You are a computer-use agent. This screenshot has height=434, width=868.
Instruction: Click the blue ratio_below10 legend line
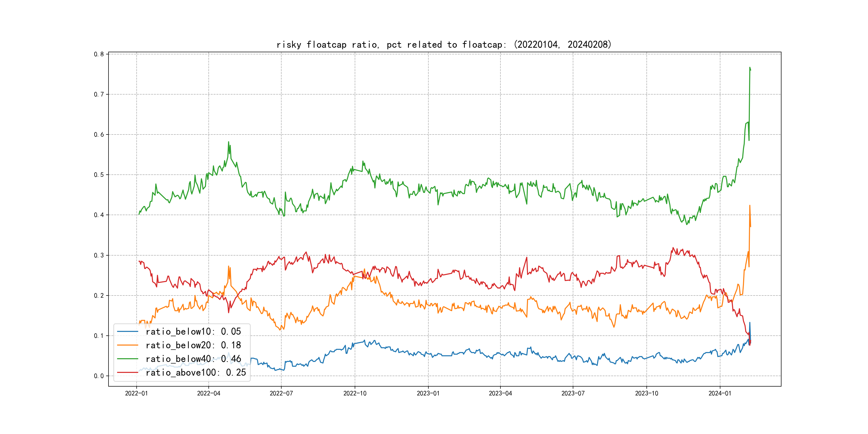[x=127, y=332]
